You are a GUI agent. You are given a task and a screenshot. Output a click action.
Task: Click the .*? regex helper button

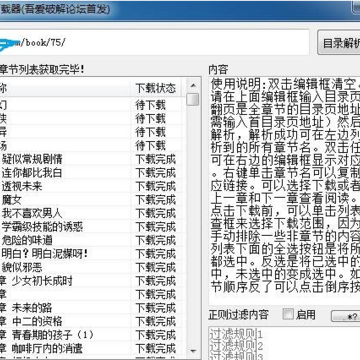click(x=346, y=316)
